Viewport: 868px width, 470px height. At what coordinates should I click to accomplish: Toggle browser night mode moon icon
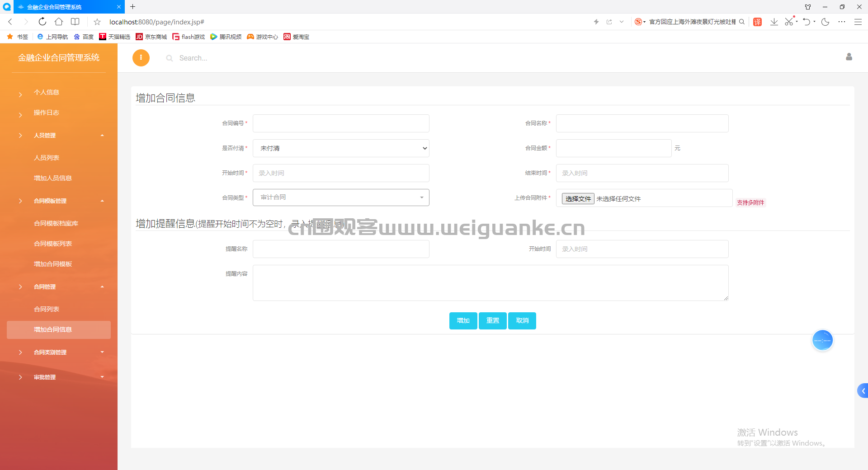[826, 22]
